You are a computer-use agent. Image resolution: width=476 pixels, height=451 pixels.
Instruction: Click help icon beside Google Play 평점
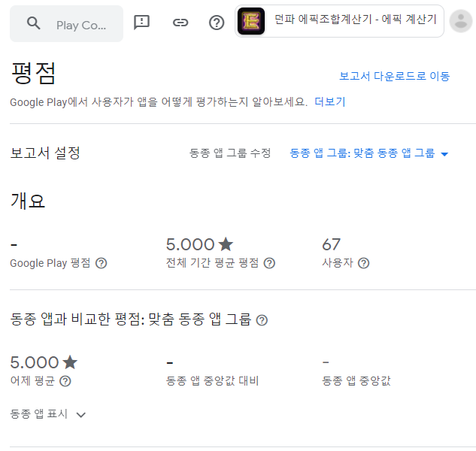[x=101, y=263]
